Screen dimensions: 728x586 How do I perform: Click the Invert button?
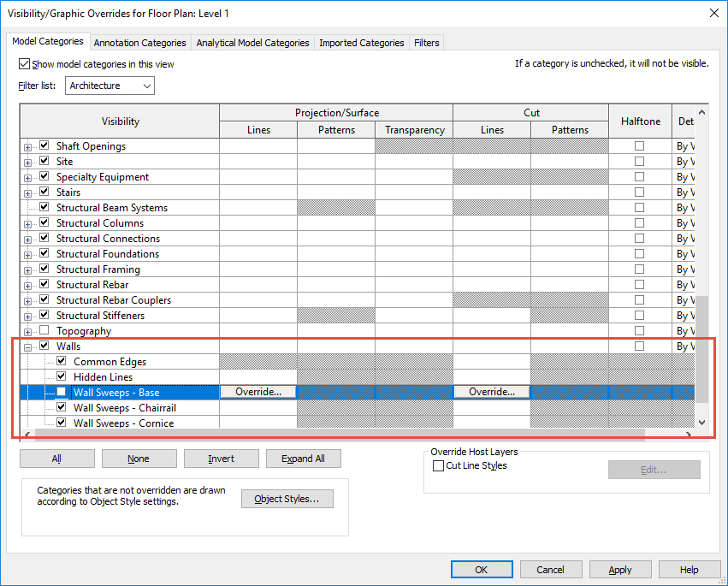click(221, 459)
